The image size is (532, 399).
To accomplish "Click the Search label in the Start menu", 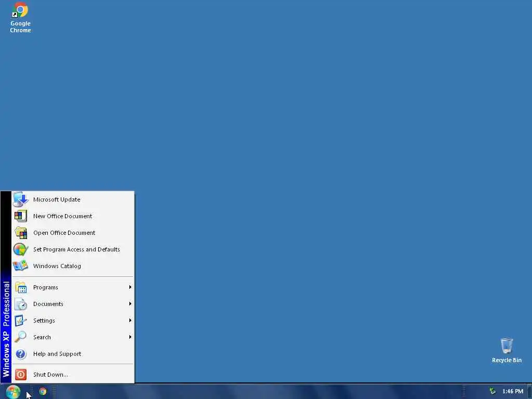I will pyautogui.click(x=42, y=337).
